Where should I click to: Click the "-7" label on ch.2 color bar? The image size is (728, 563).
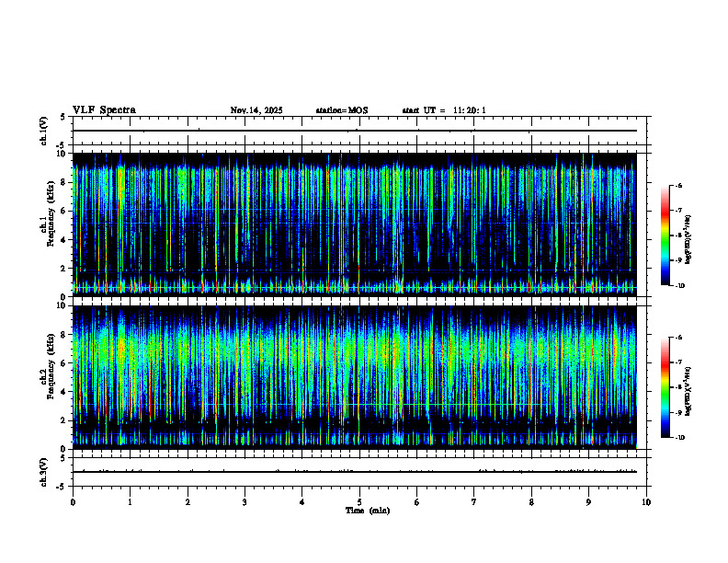678,362
